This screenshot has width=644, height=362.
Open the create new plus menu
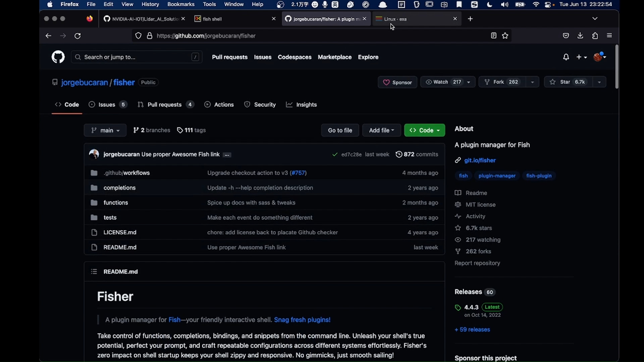pyautogui.click(x=581, y=57)
